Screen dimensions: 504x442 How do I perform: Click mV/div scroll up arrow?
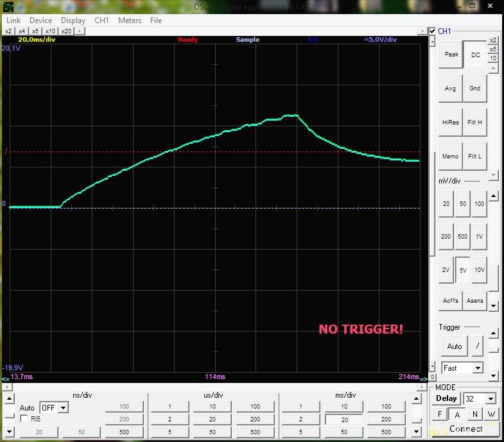click(493, 196)
